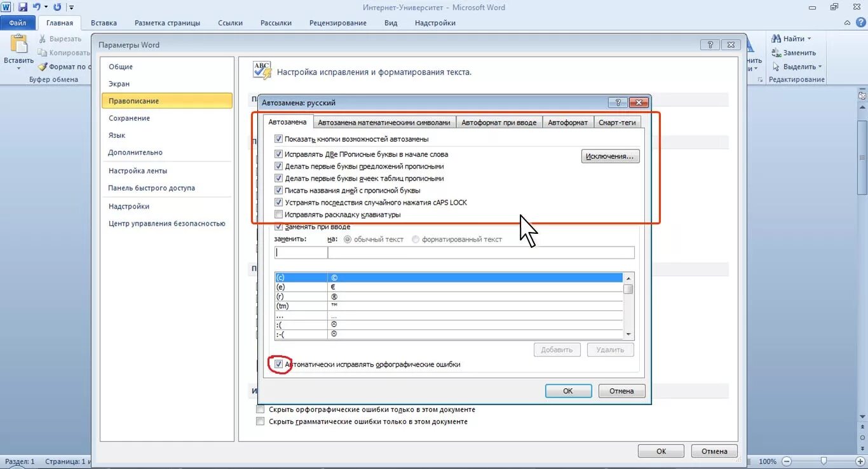The height and width of the screenshot is (469, 868).
Task: Enable Скрыть грамматические ошибки в этом документе
Action: pos(260,421)
